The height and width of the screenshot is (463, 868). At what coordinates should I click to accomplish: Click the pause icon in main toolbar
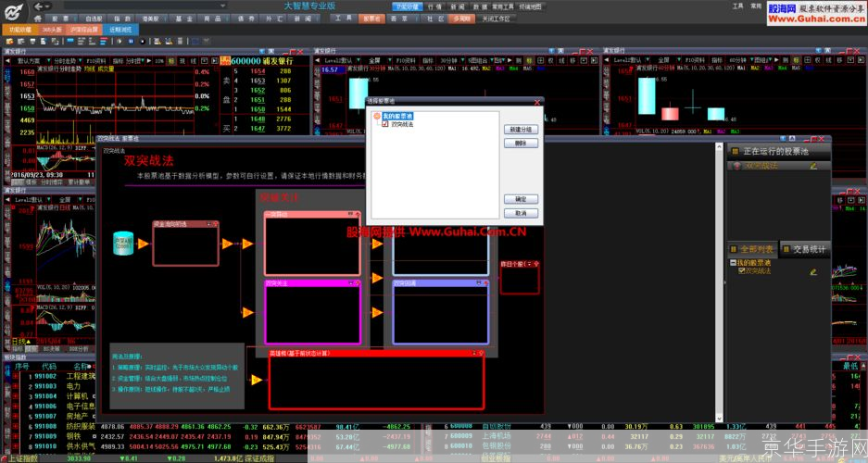132,41
